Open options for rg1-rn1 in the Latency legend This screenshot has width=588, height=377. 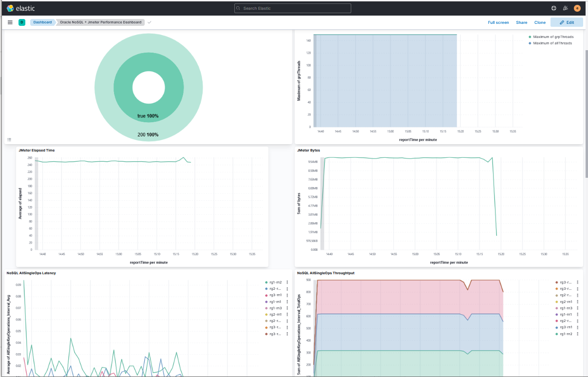[287, 302]
